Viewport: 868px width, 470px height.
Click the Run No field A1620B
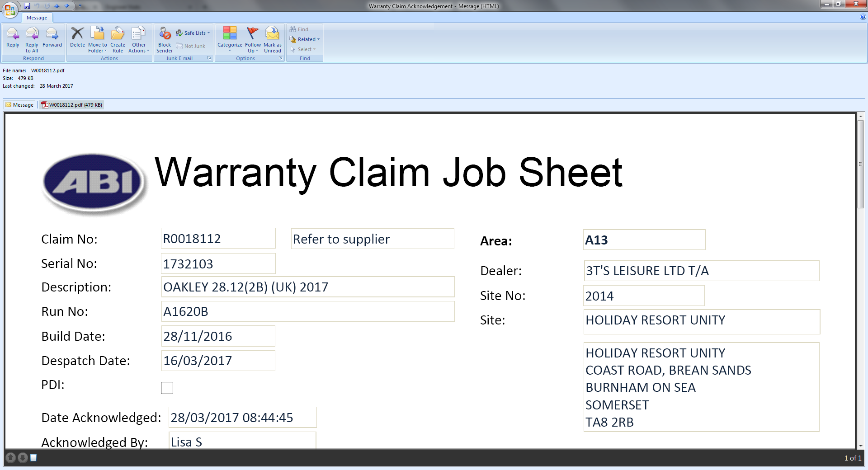point(308,311)
